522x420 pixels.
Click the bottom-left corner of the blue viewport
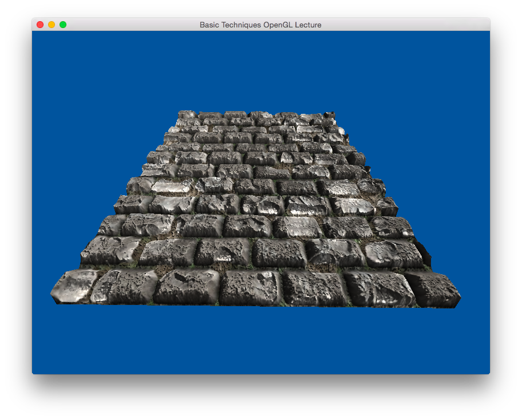click(x=34, y=371)
